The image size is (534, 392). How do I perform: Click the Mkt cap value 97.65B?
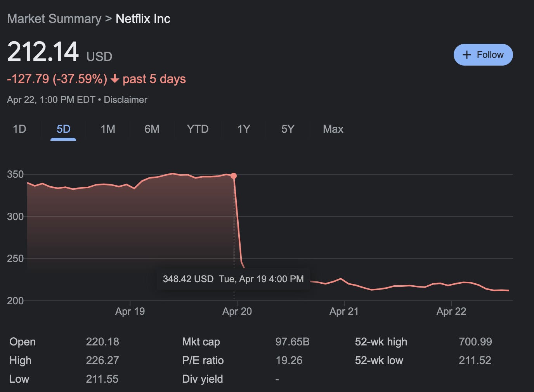[x=292, y=342]
